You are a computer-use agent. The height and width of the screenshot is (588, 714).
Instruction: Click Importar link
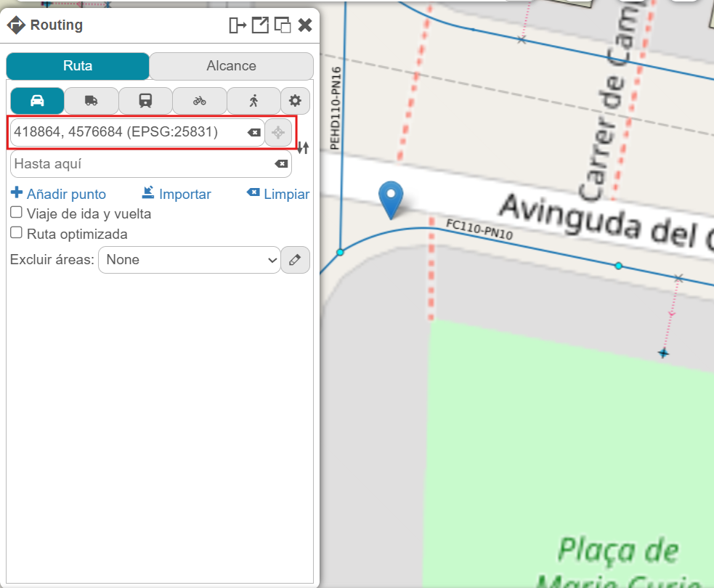tap(177, 195)
